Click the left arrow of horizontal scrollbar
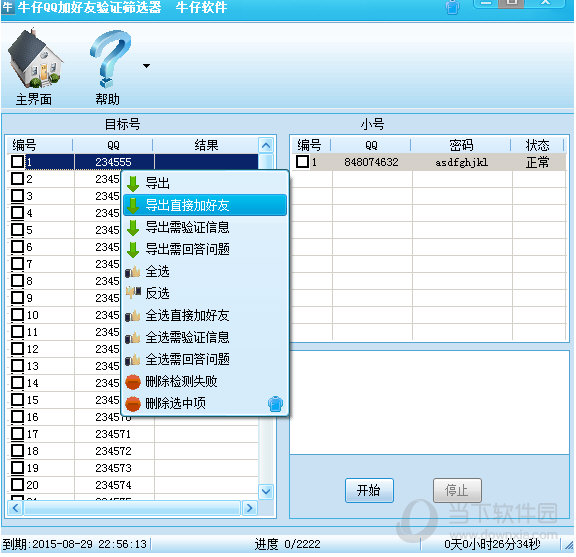The image size is (576, 557). click(16, 508)
